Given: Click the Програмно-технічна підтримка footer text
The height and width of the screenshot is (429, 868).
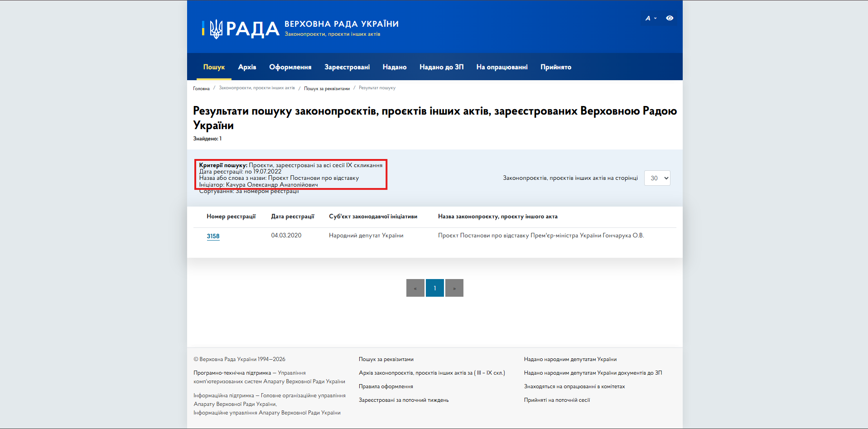Looking at the screenshot, I should (x=269, y=377).
